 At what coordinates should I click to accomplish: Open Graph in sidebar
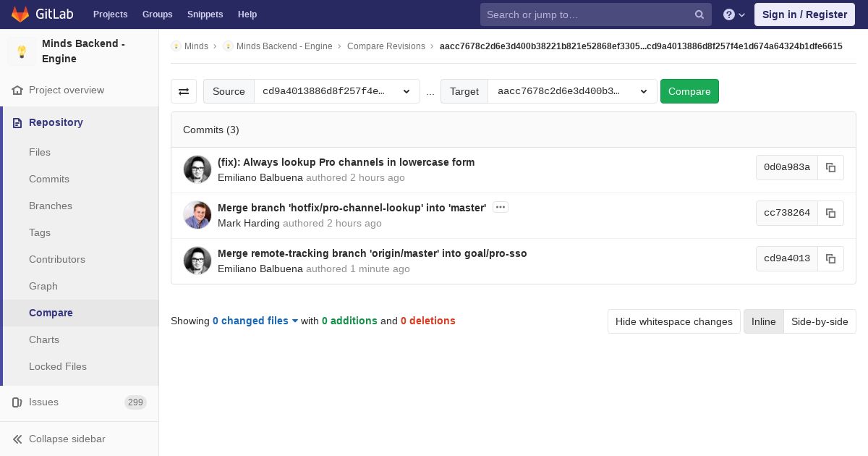tap(43, 286)
